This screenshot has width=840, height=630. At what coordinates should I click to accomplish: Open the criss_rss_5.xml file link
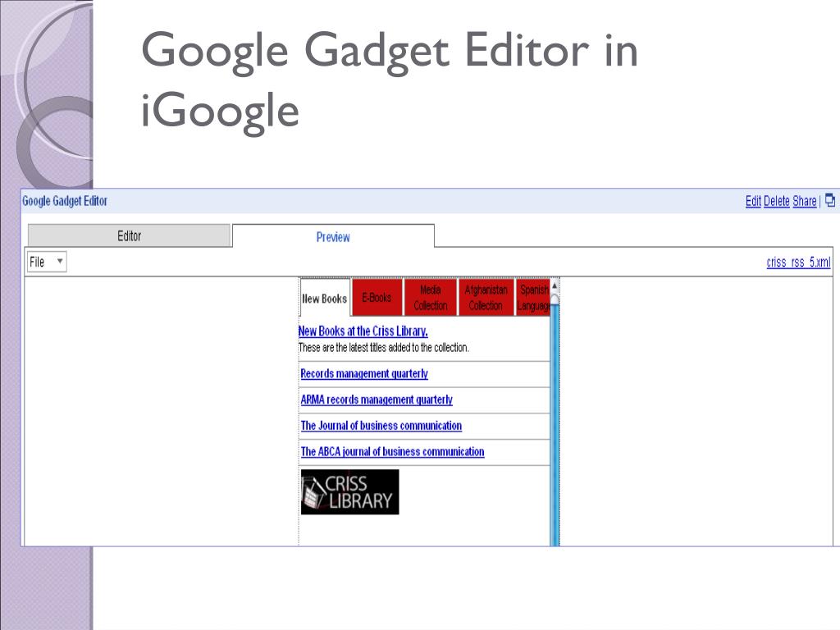point(798,262)
